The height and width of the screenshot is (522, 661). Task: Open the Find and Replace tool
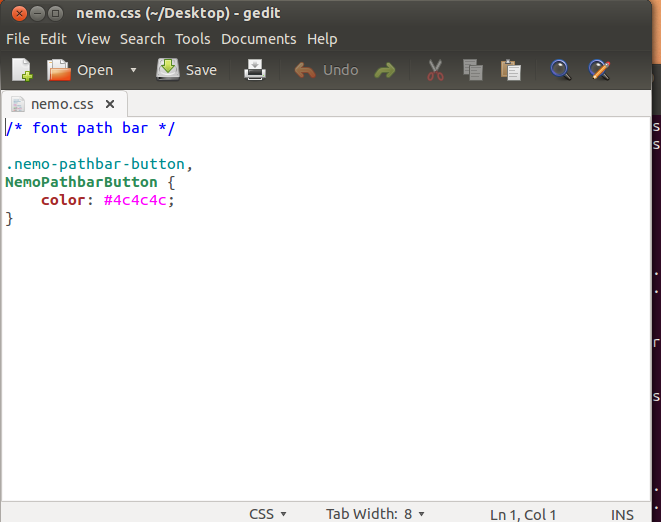599,70
